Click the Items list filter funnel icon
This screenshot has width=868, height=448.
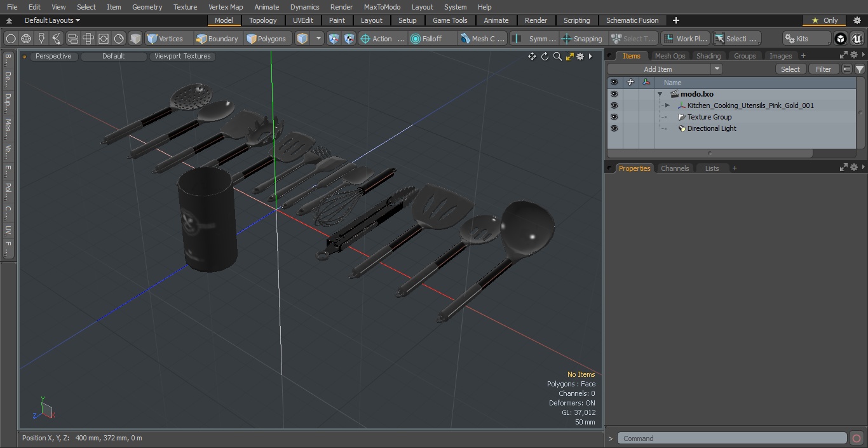click(x=860, y=69)
